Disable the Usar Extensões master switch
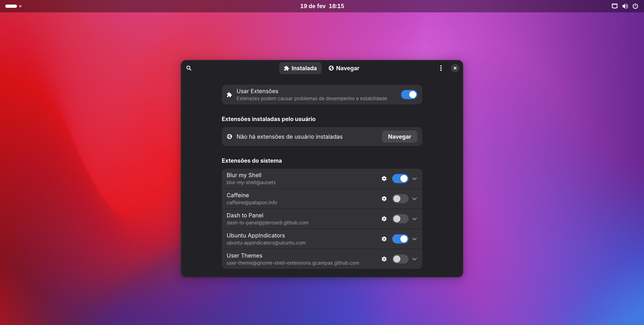The image size is (644, 325). pyautogui.click(x=409, y=95)
